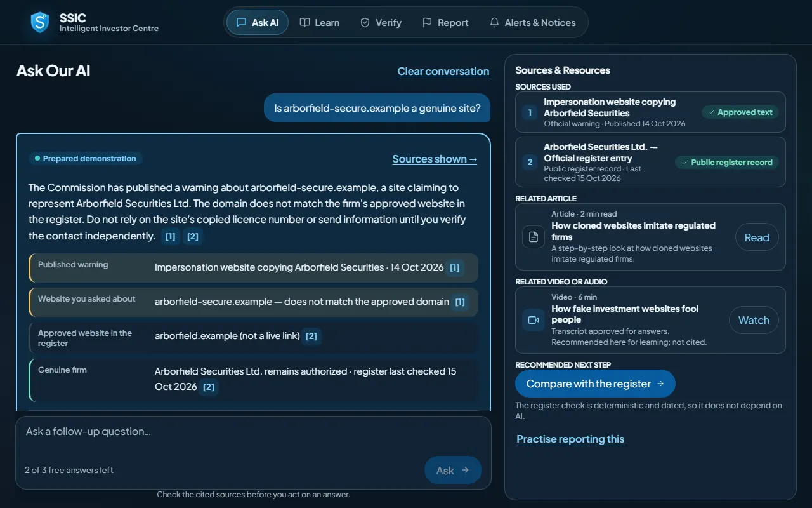Open Alerts & Notices tab
Image resolution: width=812 pixels, height=508 pixels.
533,23
